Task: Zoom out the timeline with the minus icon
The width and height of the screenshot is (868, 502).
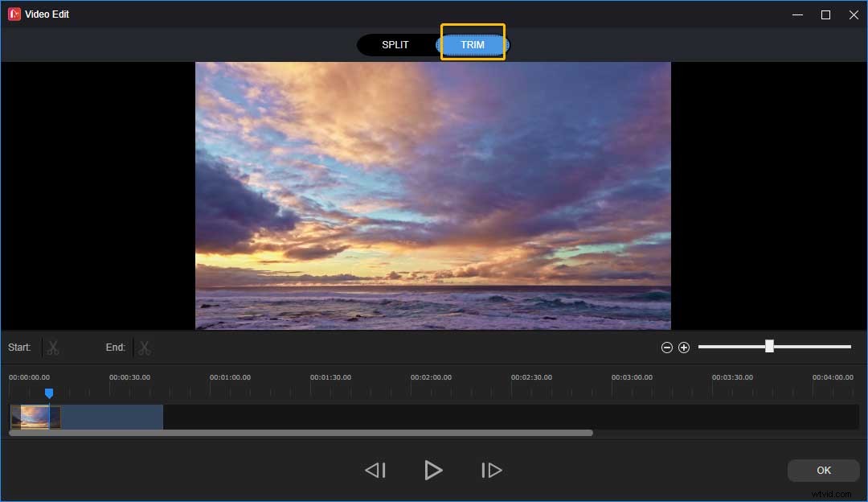Action: pos(666,347)
